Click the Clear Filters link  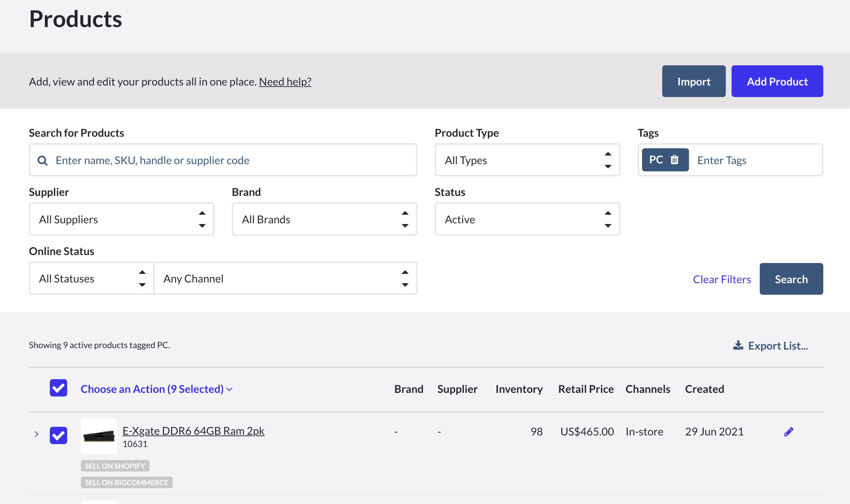pos(722,279)
